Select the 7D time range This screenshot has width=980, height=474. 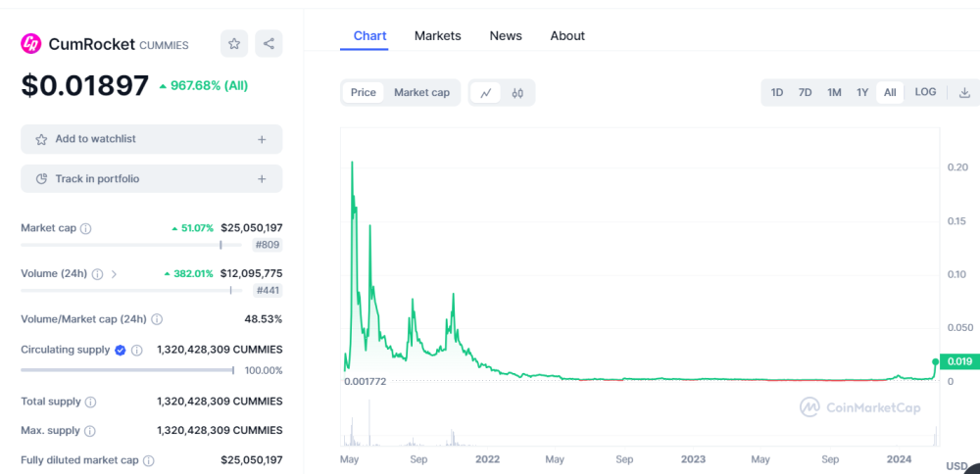tap(805, 93)
